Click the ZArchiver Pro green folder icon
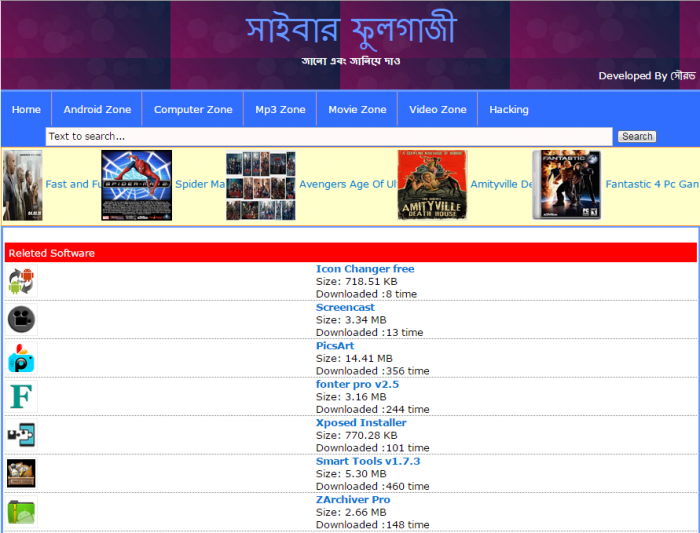Screen dimensions: 700x533 [x=21, y=512]
